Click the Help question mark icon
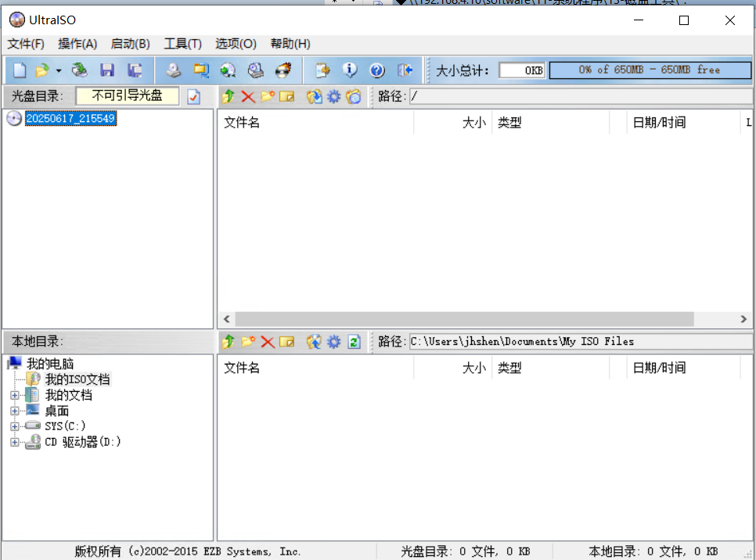Viewport: 756px width, 560px height. tap(377, 70)
